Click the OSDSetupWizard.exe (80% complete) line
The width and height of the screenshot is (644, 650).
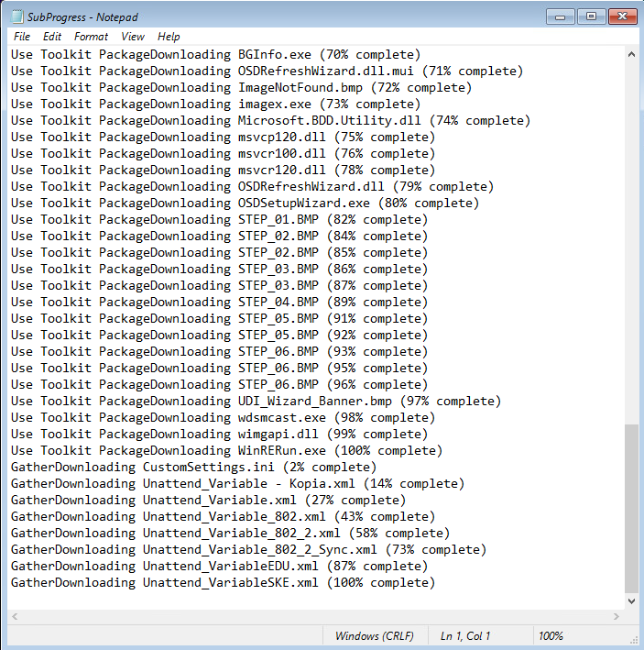[x=246, y=204]
